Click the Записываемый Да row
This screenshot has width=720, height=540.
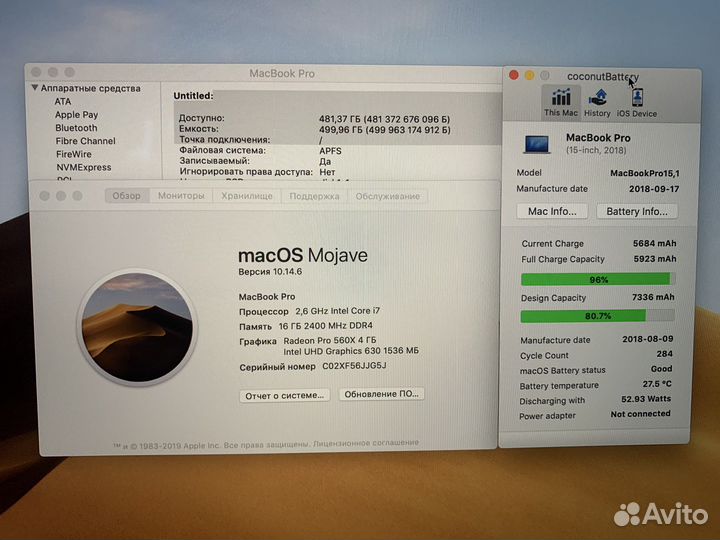[x=255, y=161]
